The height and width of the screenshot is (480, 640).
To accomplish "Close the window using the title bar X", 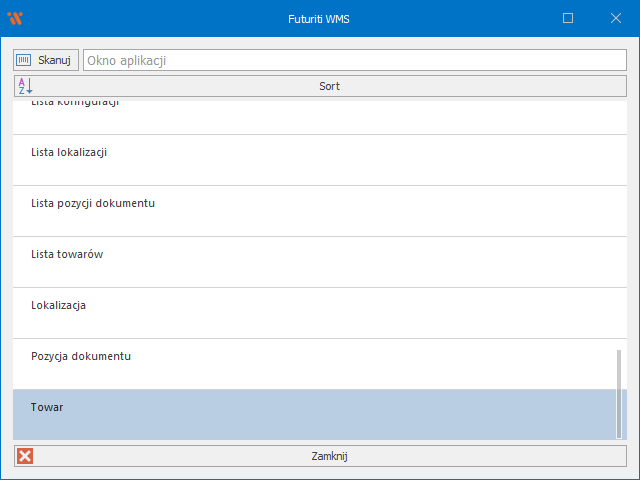I will click(616, 18).
